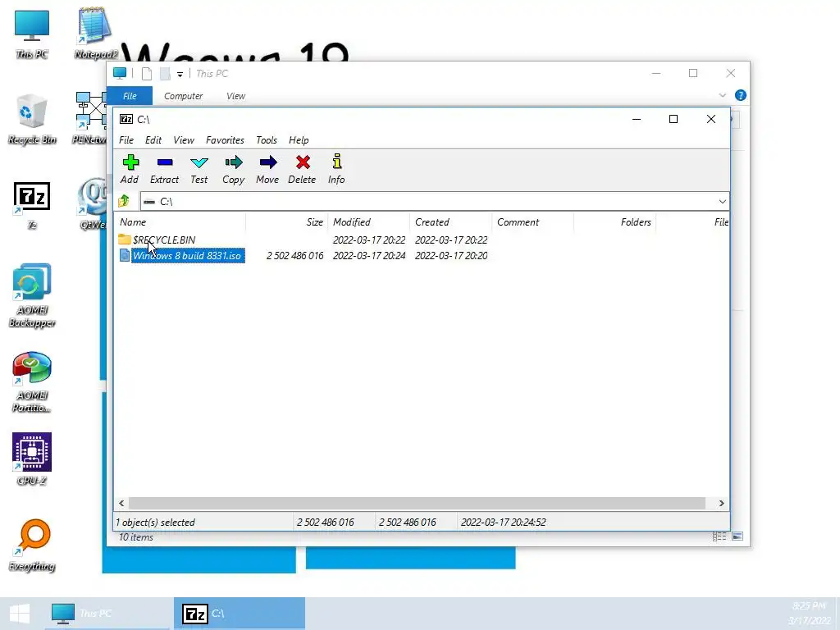Image resolution: width=840 pixels, height=630 pixels.
Task: Click the red Delete toolbar button
Action: point(302,169)
